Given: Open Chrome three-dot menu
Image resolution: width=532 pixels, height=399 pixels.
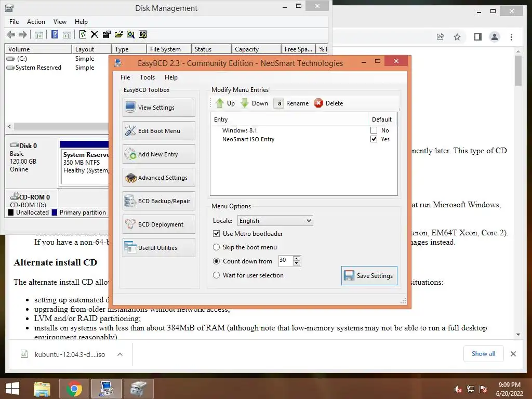Looking at the screenshot, I should point(511,37).
